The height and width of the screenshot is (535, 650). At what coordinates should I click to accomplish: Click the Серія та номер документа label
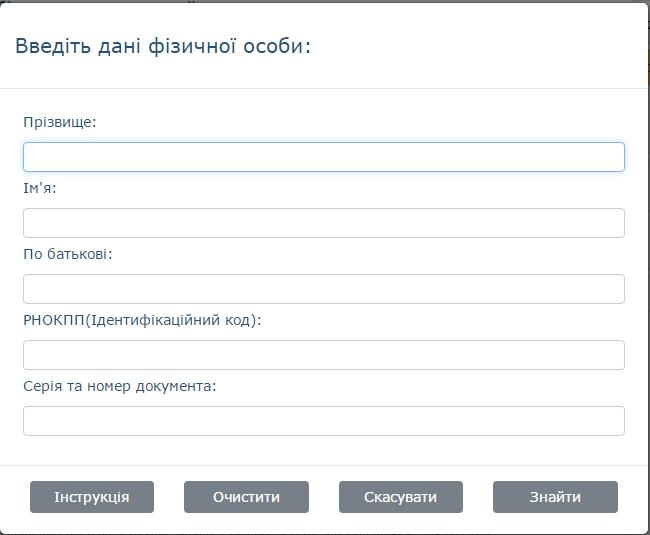[x=120, y=386]
